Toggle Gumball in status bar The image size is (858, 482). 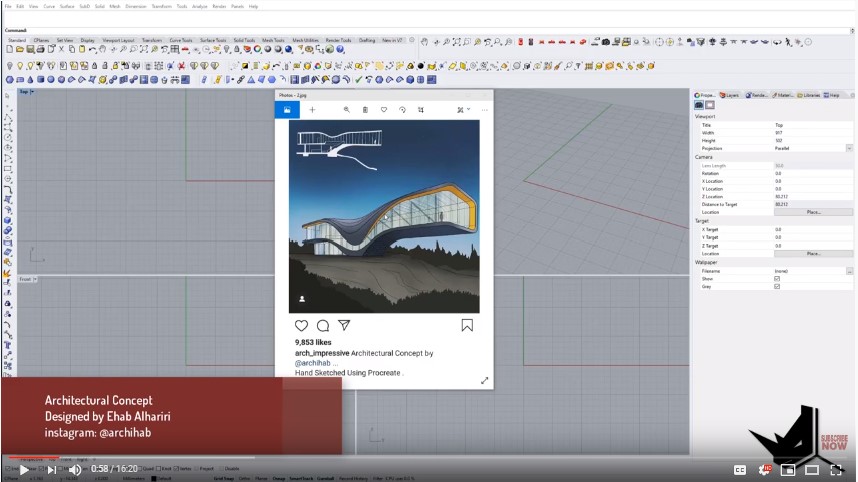click(326, 478)
